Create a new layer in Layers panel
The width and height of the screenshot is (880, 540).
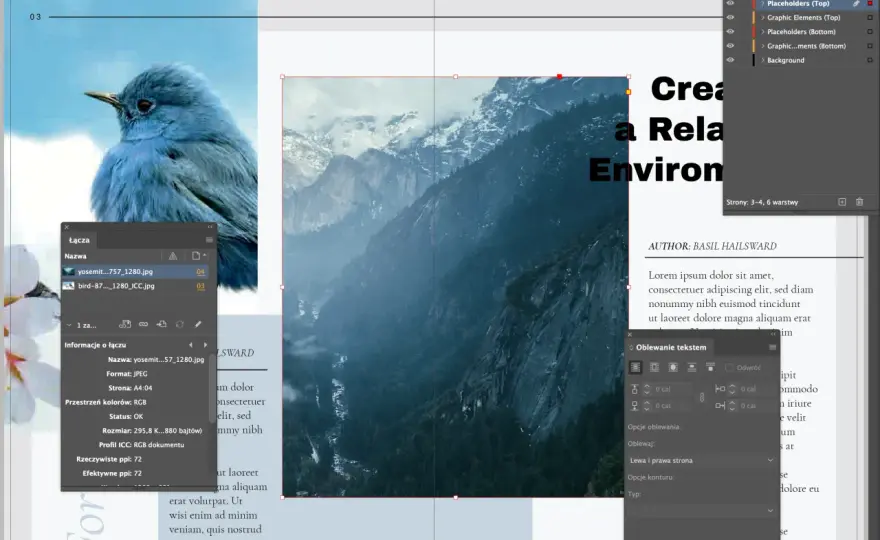(x=842, y=202)
